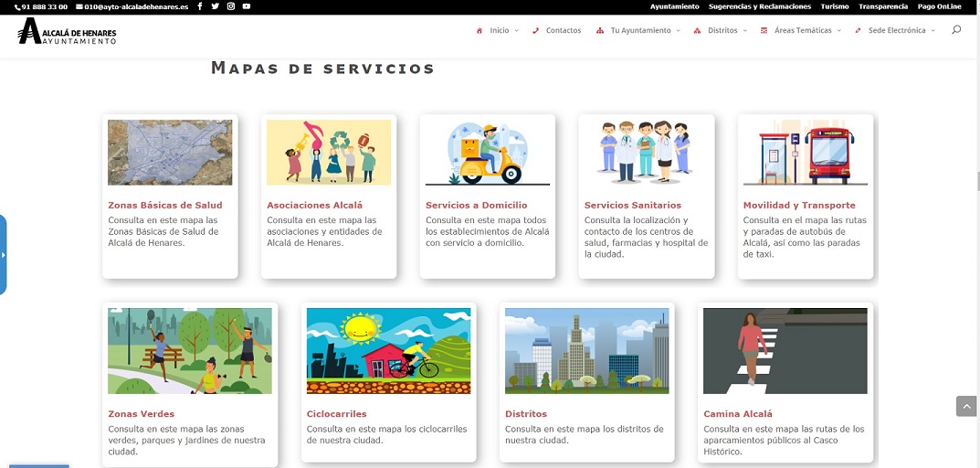Click the Zonas Básicas de Salud map thumbnail
The width and height of the screenshot is (980, 468).
point(170,153)
